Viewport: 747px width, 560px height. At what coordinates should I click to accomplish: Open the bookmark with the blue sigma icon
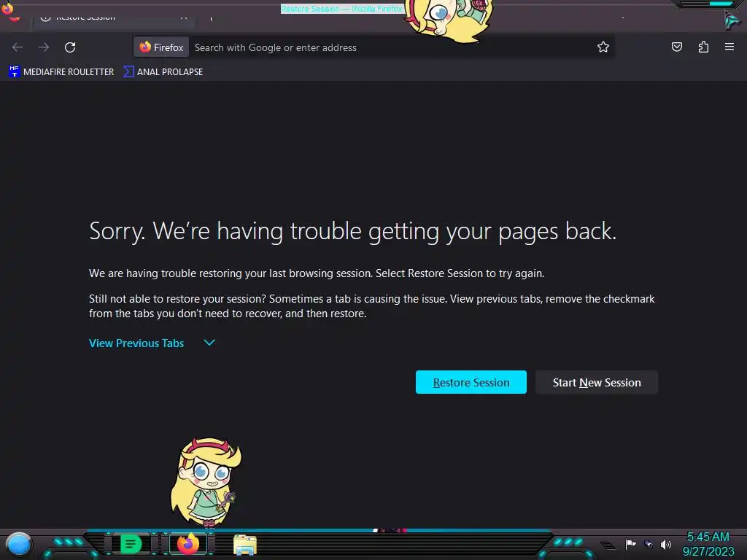pyautogui.click(x=163, y=72)
